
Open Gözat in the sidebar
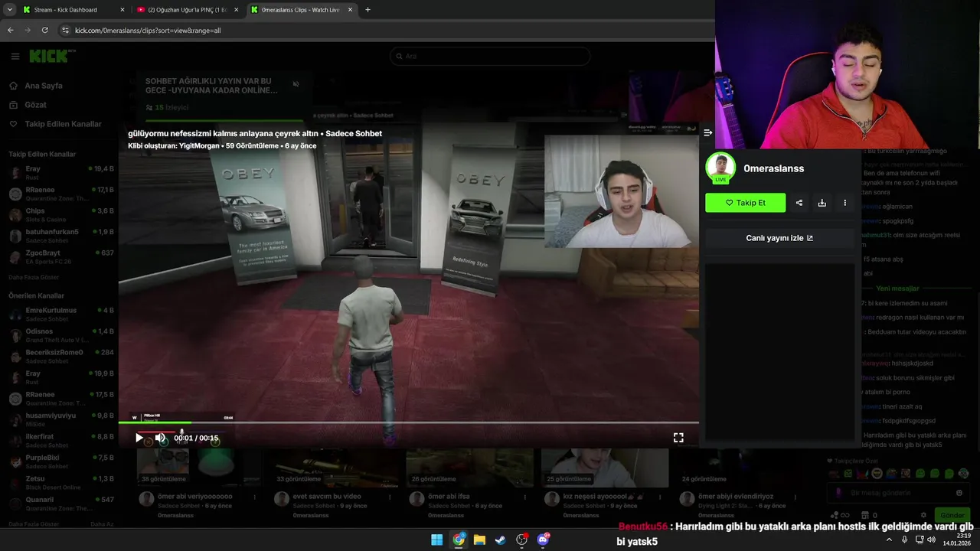[35, 105]
